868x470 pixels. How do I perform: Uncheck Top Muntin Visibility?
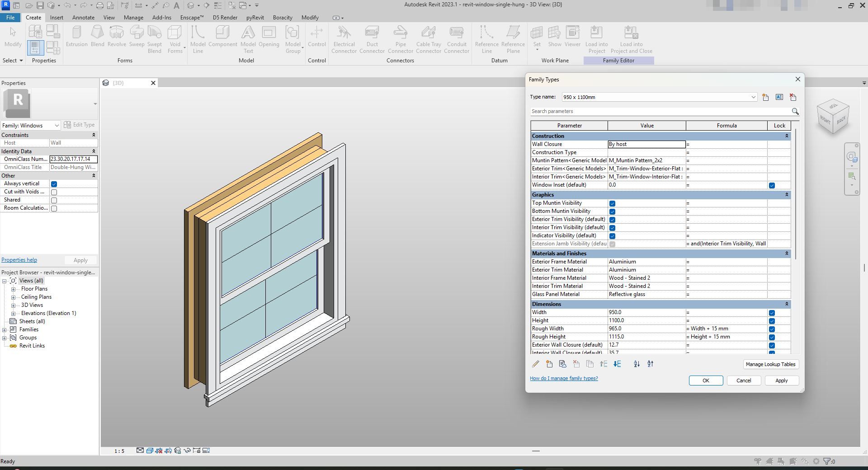click(x=612, y=203)
